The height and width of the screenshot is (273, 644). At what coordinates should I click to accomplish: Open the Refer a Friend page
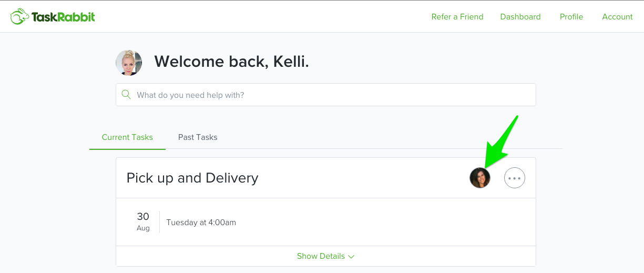[457, 17]
